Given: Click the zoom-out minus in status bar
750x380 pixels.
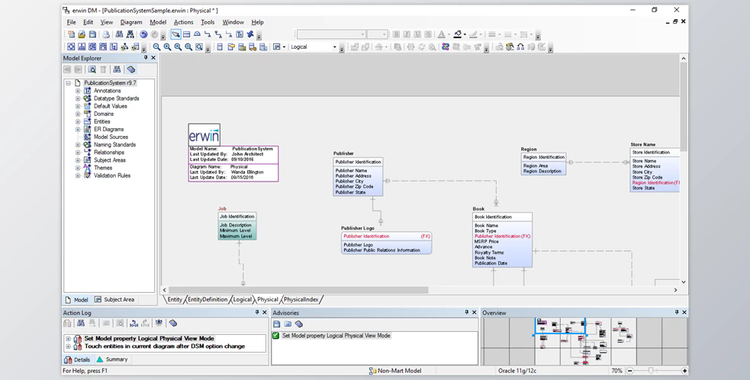Looking at the screenshot, I should pyautogui.click(x=630, y=371).
